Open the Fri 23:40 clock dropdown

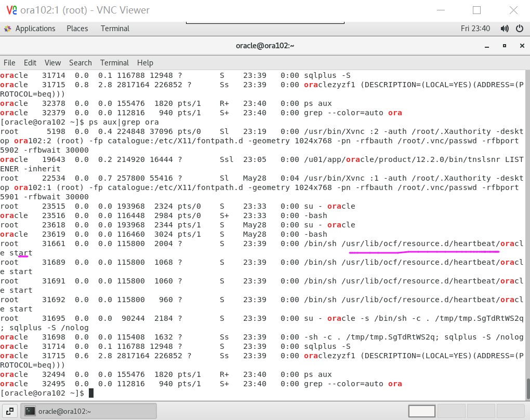click(476, 29)
